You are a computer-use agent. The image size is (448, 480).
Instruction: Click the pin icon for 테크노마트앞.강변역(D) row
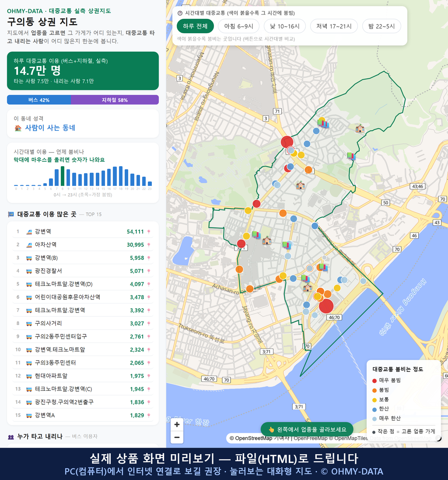point(149,284)
